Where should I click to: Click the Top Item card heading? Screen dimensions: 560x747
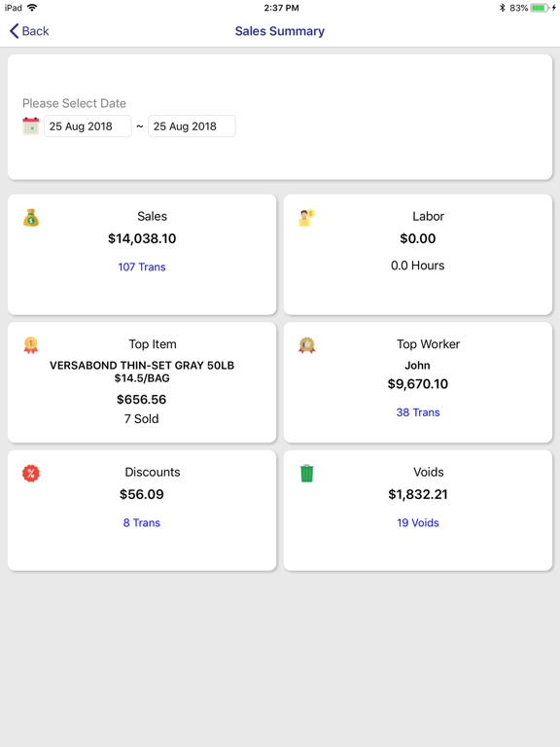pos(153,344)
